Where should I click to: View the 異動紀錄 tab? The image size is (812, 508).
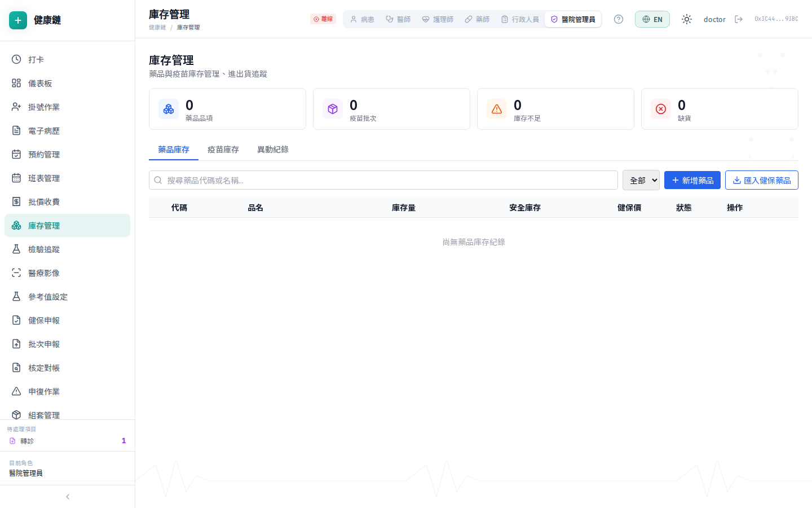pos(272,149)
